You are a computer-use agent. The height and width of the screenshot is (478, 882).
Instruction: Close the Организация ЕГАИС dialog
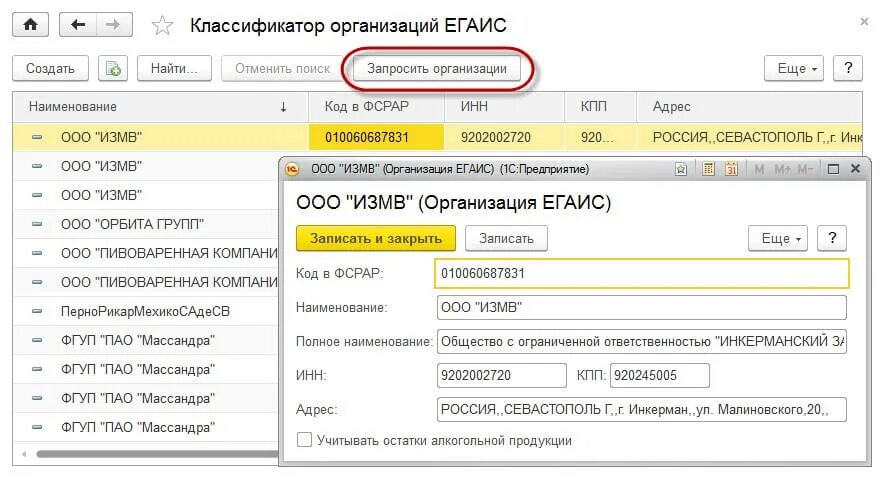click(855, 169)
